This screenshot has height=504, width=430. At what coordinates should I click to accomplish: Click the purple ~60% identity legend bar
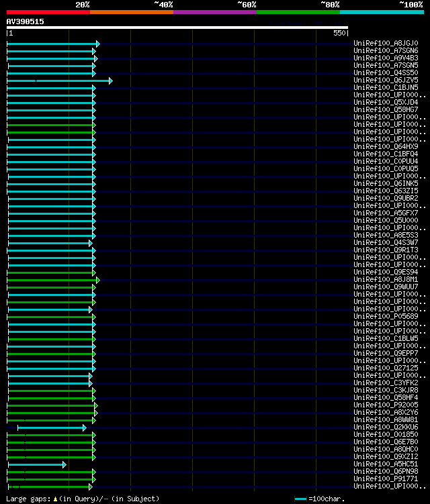click(215, 12)
